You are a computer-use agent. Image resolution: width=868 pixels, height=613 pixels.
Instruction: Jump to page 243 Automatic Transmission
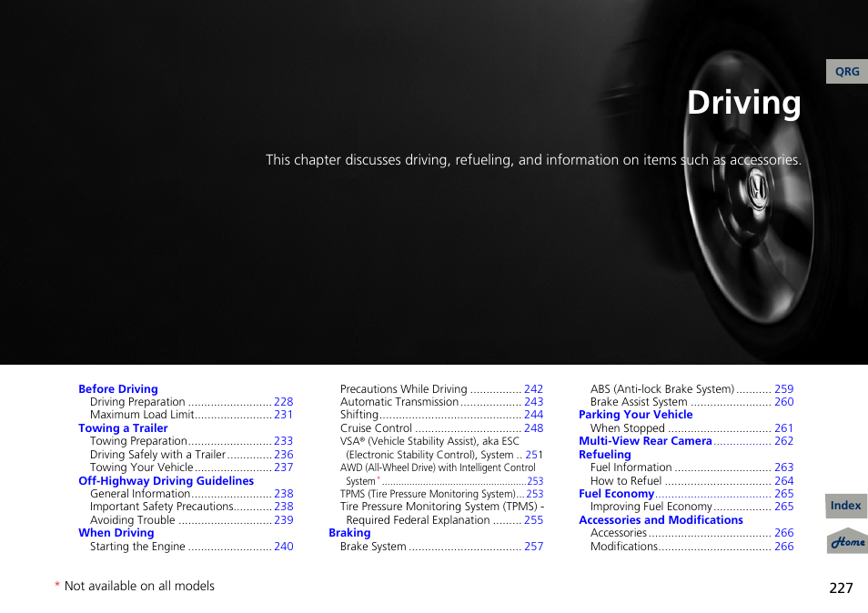(534, 402)
